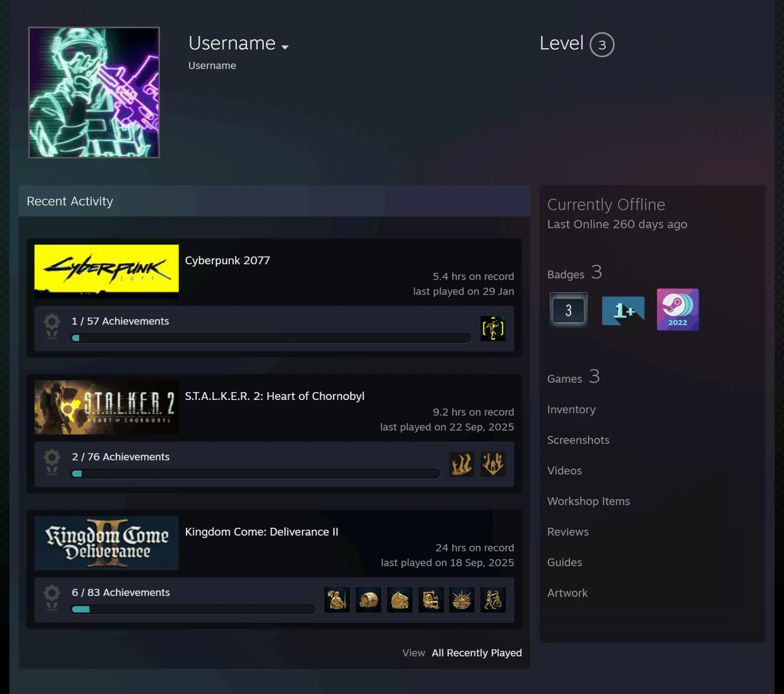The image size is (784, 694).
Task: Open third Kingdom Come achievement, the horse head
Action: (x=400, y=600)
